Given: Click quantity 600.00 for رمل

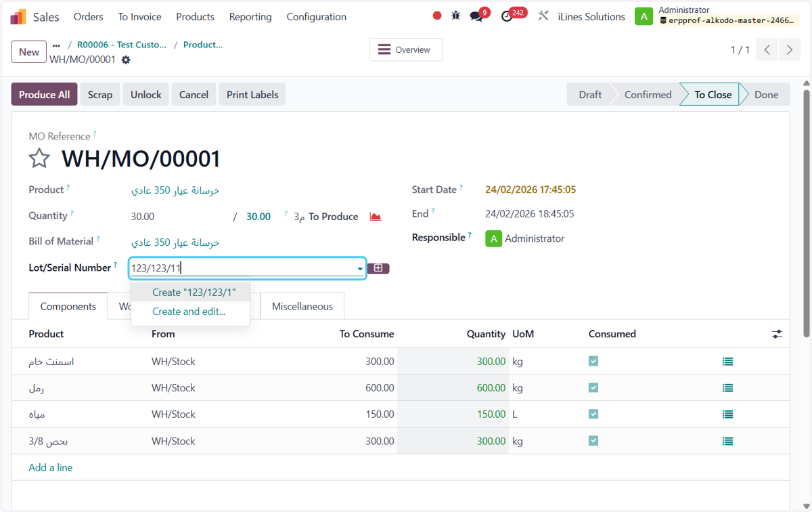Looking at the screenshot, I should coord(491,388).
